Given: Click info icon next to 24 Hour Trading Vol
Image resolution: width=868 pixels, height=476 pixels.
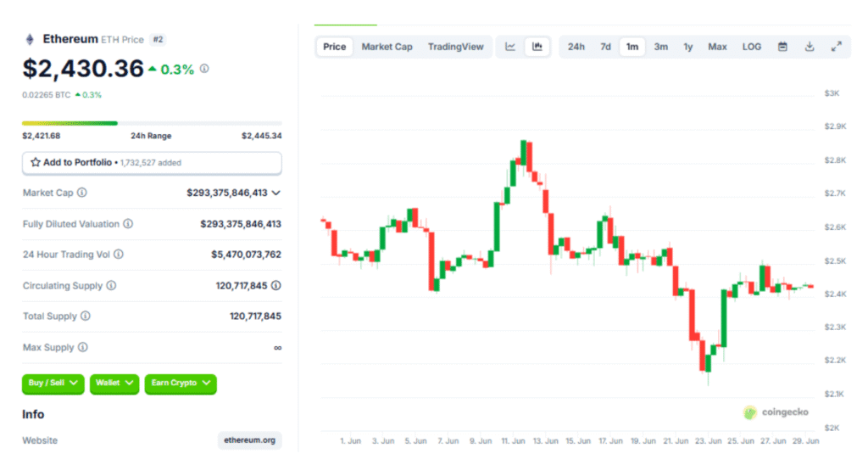Looking at the screenshot, I should click(119, 255).
